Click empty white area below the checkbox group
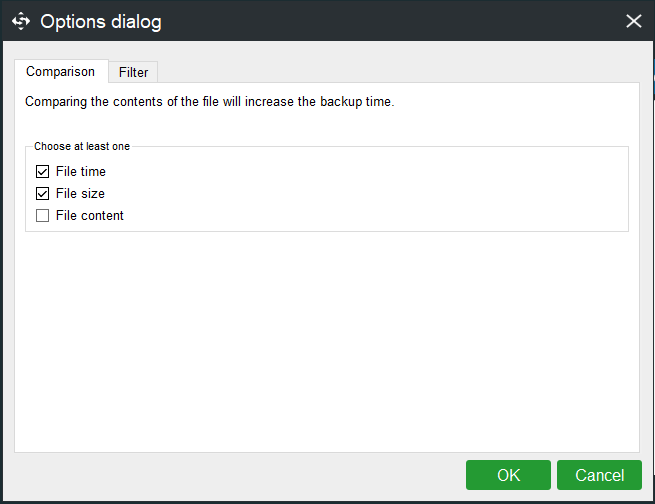 [327, 340]
